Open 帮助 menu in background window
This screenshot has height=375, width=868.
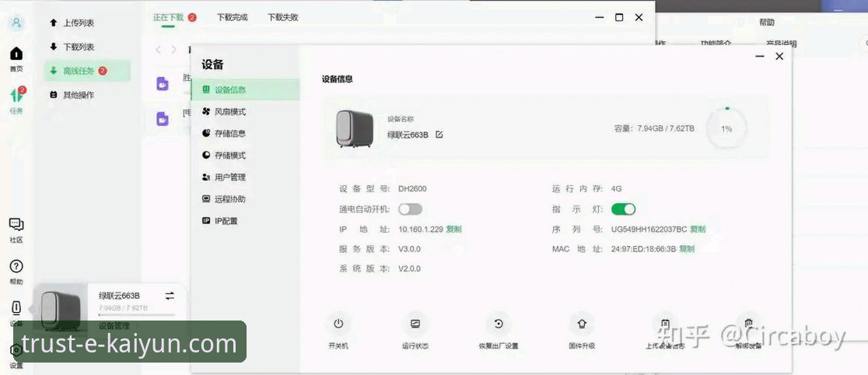pos(767,23)
